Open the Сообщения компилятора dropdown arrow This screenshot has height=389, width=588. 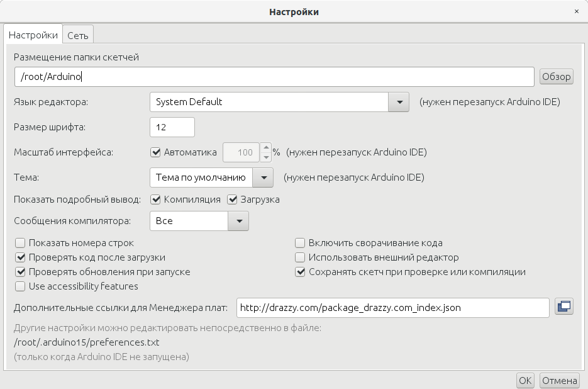[x=238, y=221]
